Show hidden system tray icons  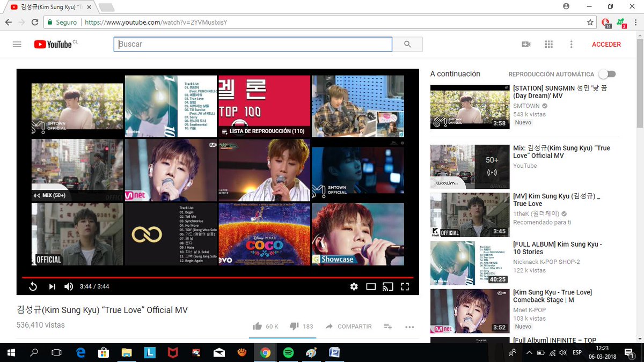(x=529, y=352)
